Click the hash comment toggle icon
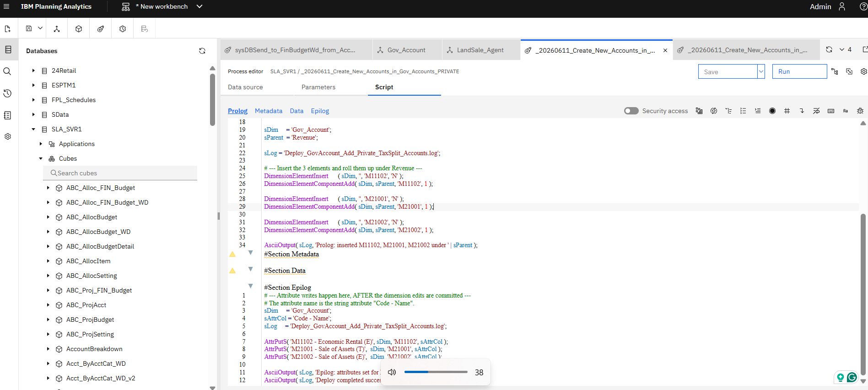 point(787,111)
